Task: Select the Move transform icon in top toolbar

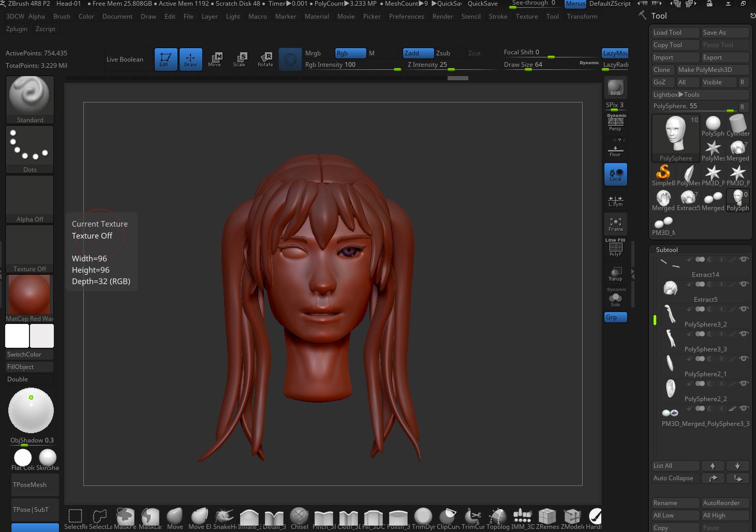Action: pos(215,58)
